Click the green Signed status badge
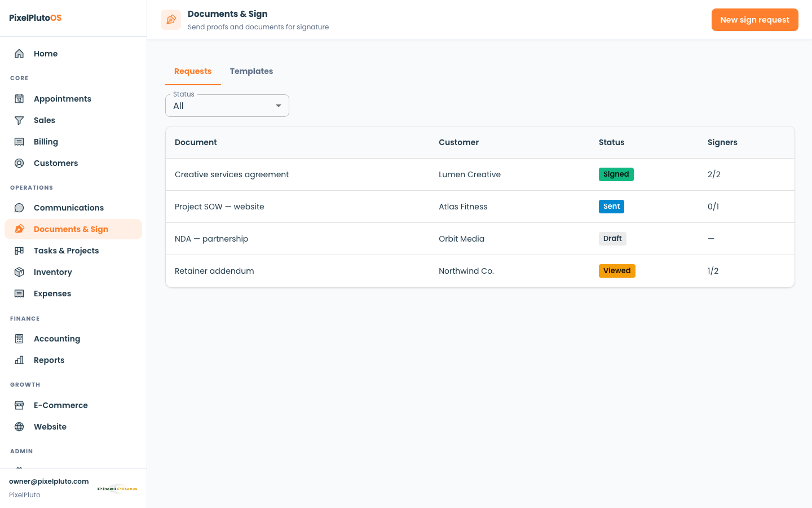The image size is (812, 508). coord(616,174)
